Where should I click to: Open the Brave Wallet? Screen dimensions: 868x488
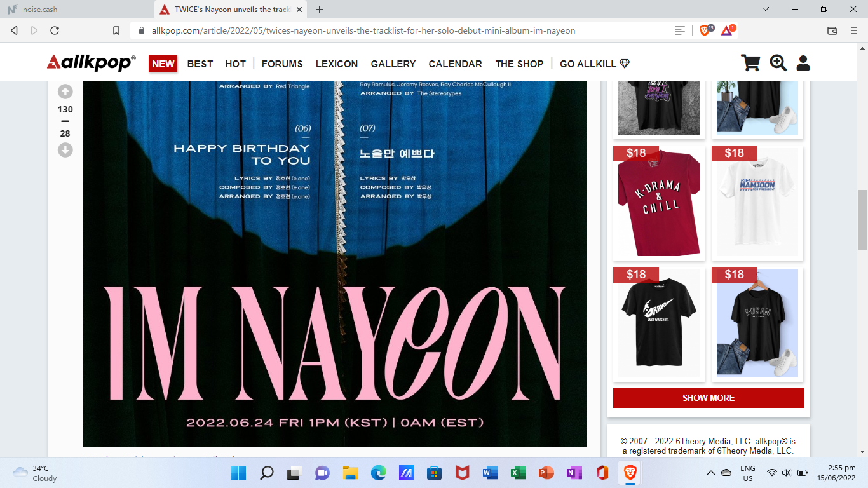click(x=832, y=30)
